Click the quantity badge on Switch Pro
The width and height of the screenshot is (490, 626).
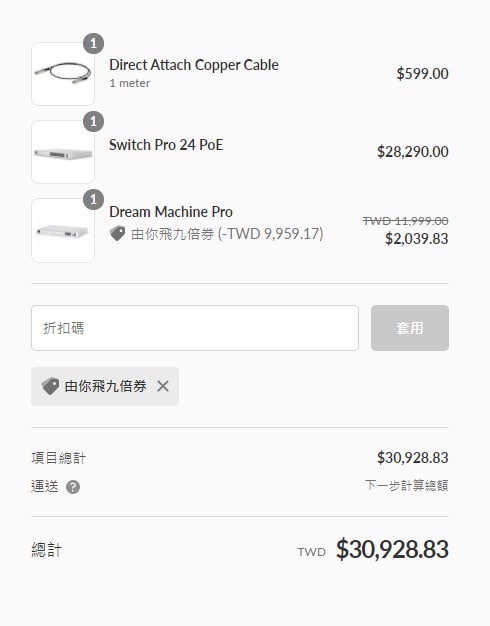click(93, 121)
